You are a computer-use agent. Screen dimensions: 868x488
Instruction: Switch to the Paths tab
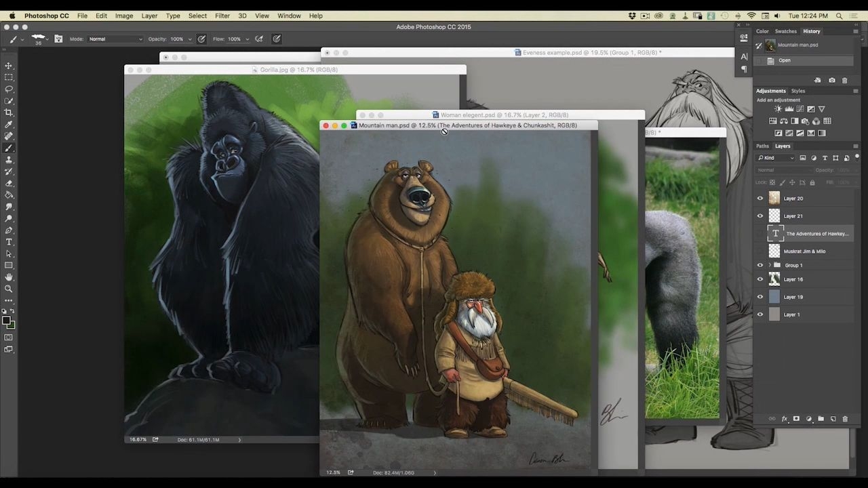[763, 146]
